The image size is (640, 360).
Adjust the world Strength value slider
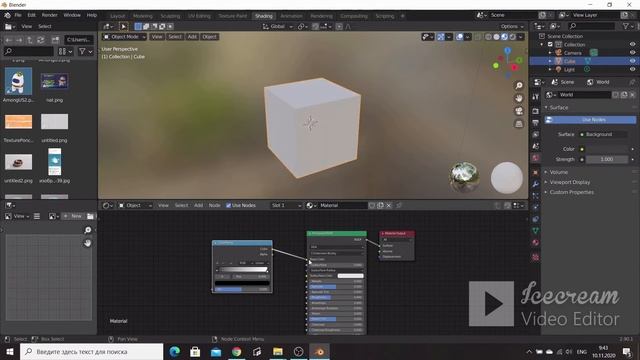[607, 159]
